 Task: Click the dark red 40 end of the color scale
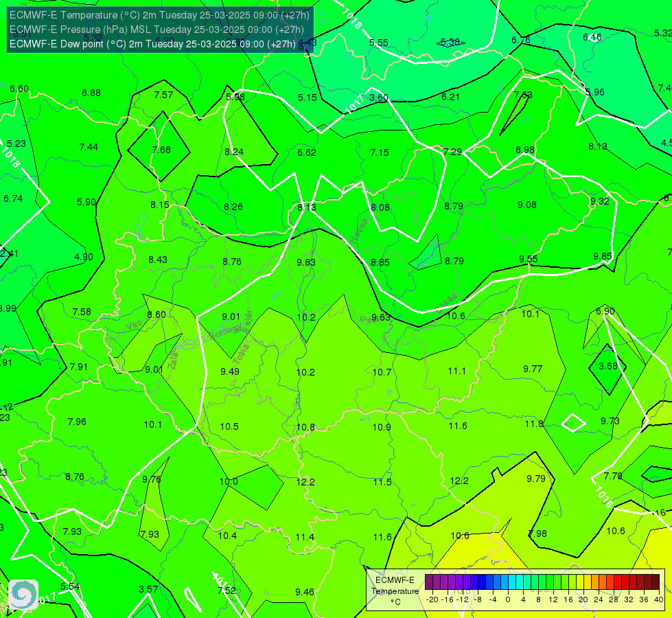pos(656,582)
